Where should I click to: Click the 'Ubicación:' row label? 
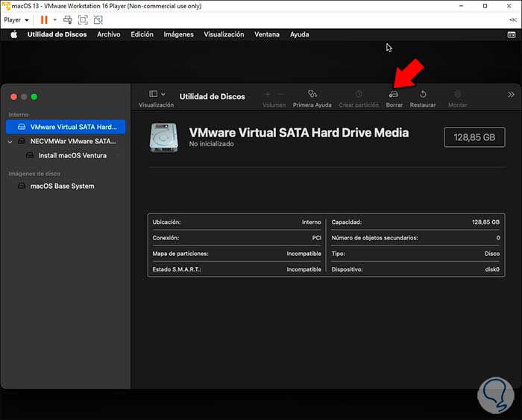pyautogui.click(x=166, y=222)
